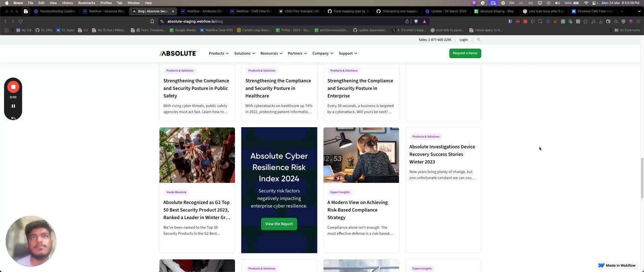The image size is (644, 272).
Task: Open the macOS volume control icon
Action: (x=558, y=3)
